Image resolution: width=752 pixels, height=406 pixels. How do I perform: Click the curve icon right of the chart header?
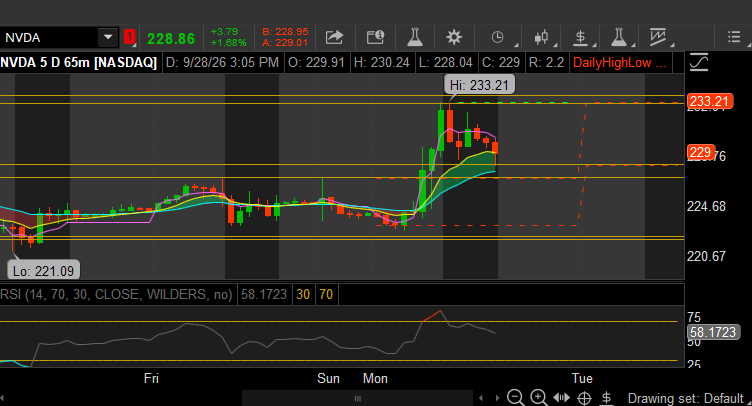pos(699,62)
